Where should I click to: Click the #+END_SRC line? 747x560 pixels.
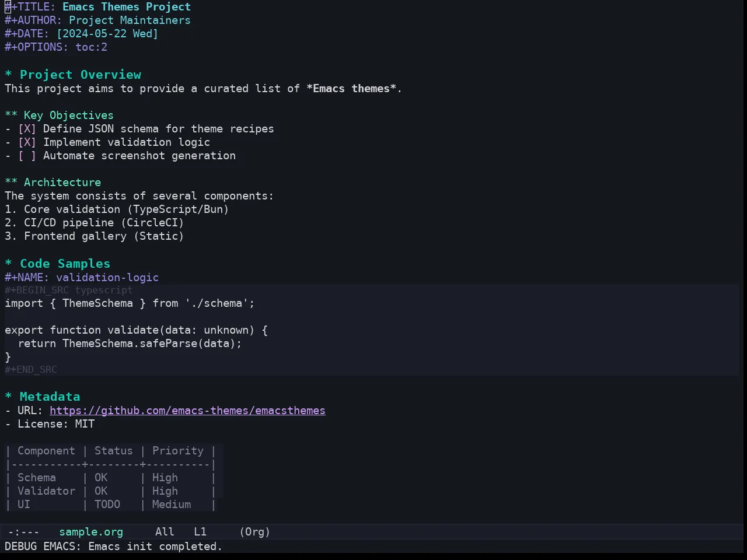click(x=31, y=369)
